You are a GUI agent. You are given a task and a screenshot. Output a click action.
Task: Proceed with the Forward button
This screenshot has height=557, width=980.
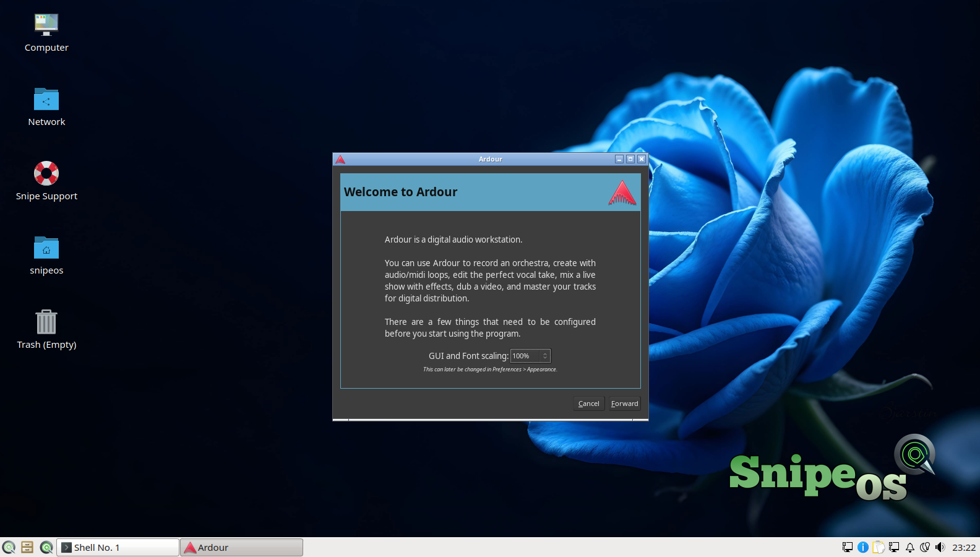625,404
